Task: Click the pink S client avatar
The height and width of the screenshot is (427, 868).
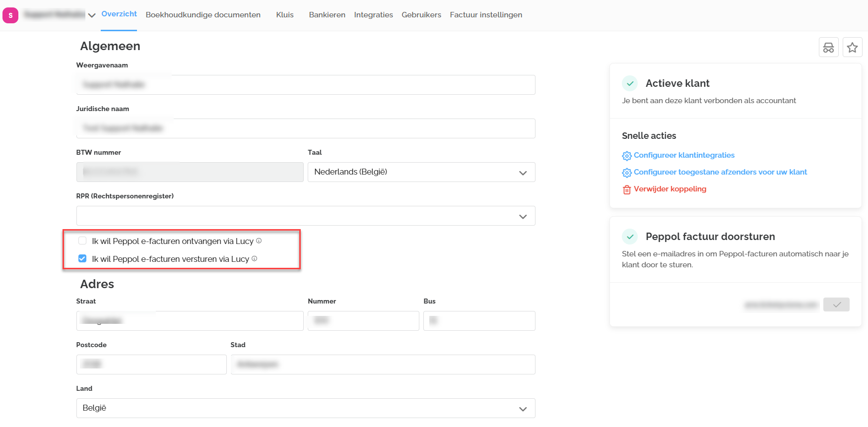Action: pyautogui.click(x=10, y=15)
